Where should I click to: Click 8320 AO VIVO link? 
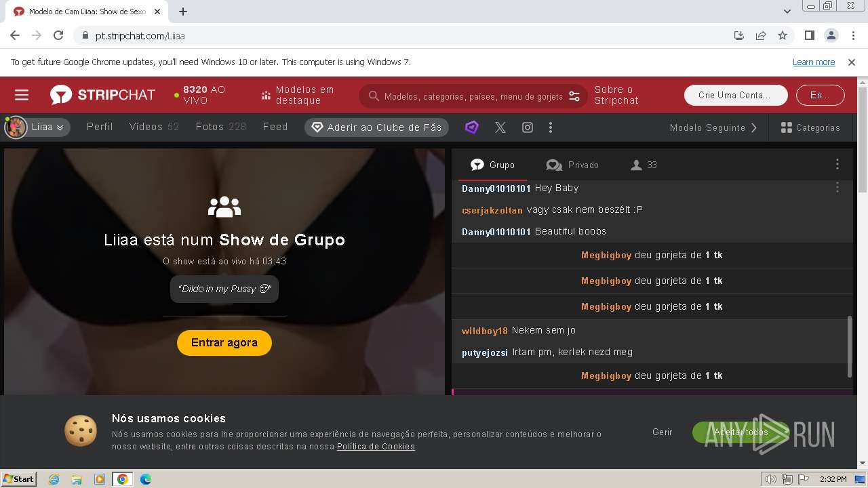pyautogui.click(x=200, y=95)
